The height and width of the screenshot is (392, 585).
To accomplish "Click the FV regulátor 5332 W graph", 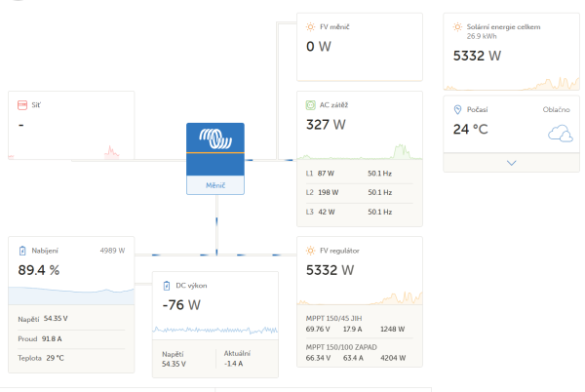I will [360, 297].
